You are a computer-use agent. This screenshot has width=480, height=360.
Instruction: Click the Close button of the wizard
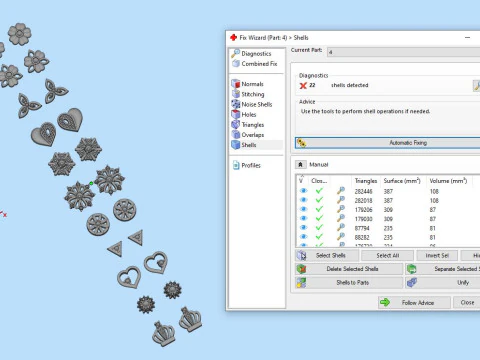point(467,303)
